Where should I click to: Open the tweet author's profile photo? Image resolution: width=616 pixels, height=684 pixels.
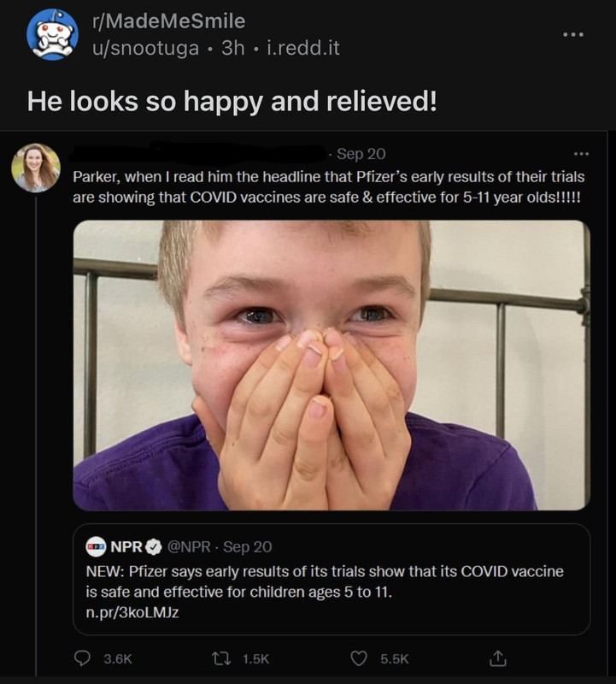coord(36,167)
